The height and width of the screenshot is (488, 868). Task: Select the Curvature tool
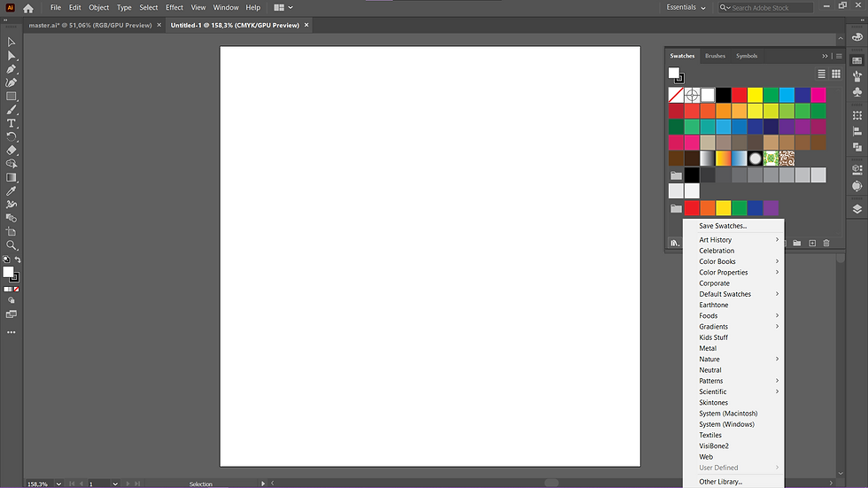click(11, 82)
